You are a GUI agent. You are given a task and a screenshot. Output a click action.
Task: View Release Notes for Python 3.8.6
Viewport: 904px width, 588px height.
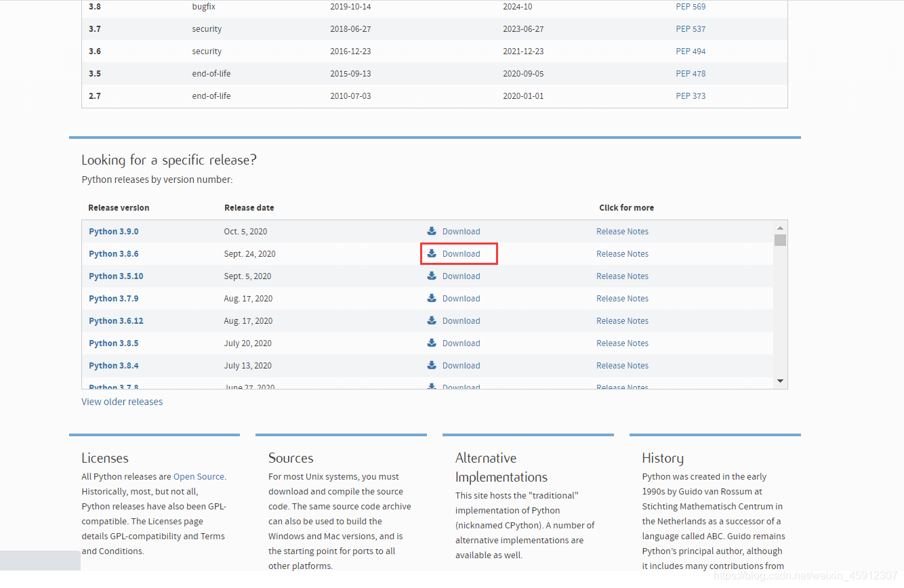(x=622, y=254)
